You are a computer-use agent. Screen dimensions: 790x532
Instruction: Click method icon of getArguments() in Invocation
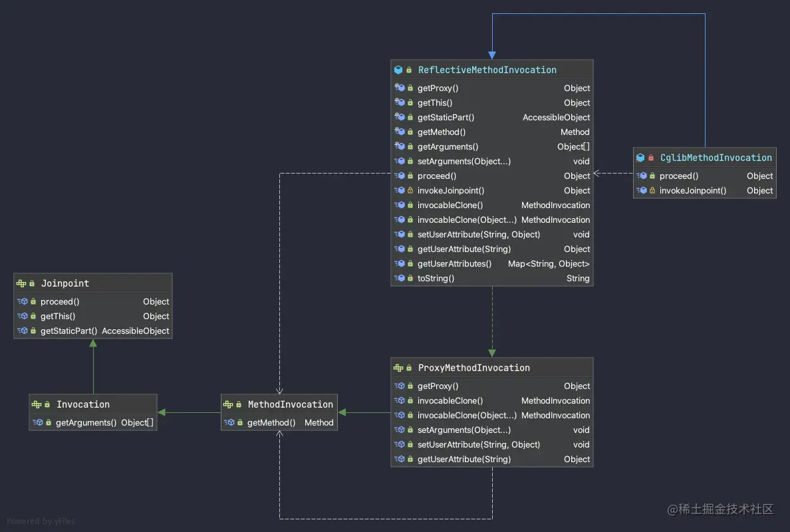(x=38, y=422)
